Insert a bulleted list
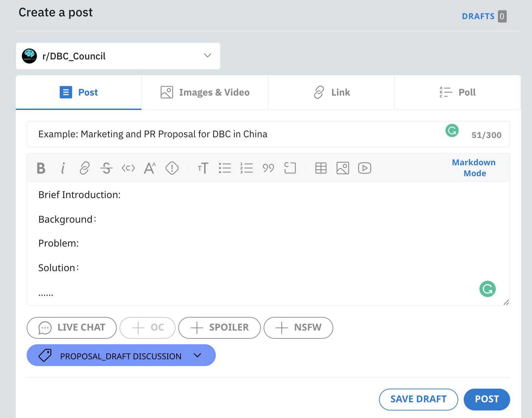The image size is (532, 418). [225, 168]
